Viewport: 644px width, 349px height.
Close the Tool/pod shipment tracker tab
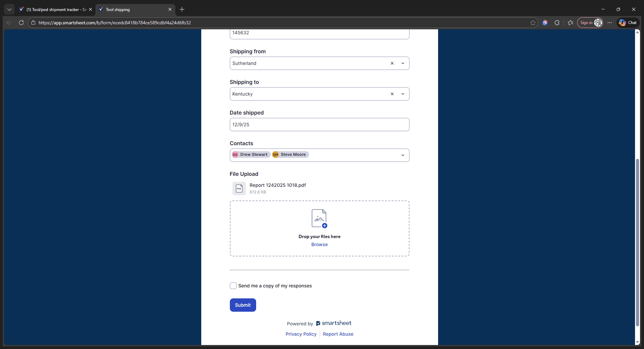(90, 9)
